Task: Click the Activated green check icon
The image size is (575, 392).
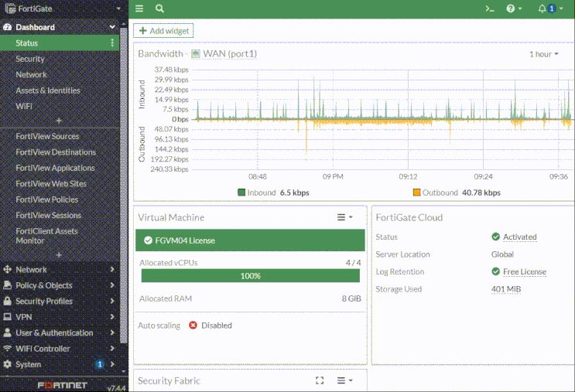Action: pos(495,237)
